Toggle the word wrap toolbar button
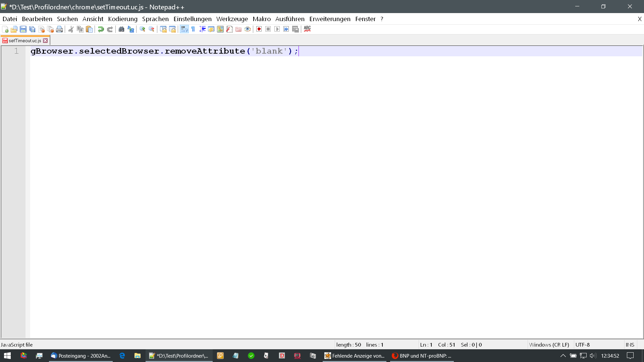The image size is (644, 362). pyautogui.click(x=184, y=29)
